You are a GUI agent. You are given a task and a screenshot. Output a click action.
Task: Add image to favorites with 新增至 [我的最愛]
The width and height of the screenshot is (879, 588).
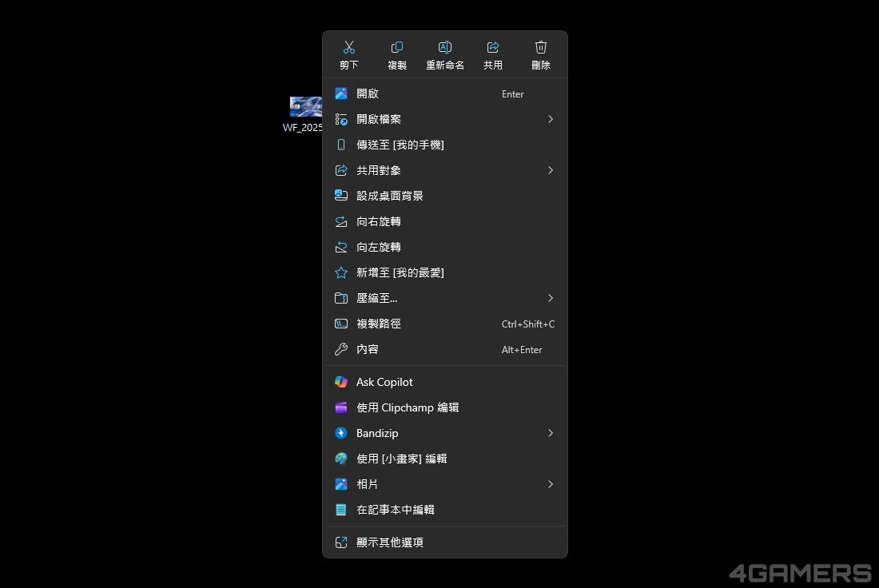point(400,272)
